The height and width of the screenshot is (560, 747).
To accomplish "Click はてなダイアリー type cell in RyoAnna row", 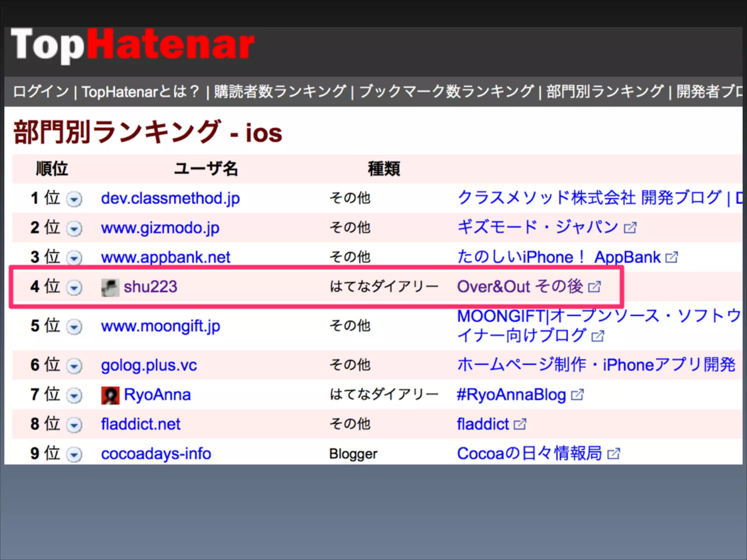I will click(x=384, y=394).
